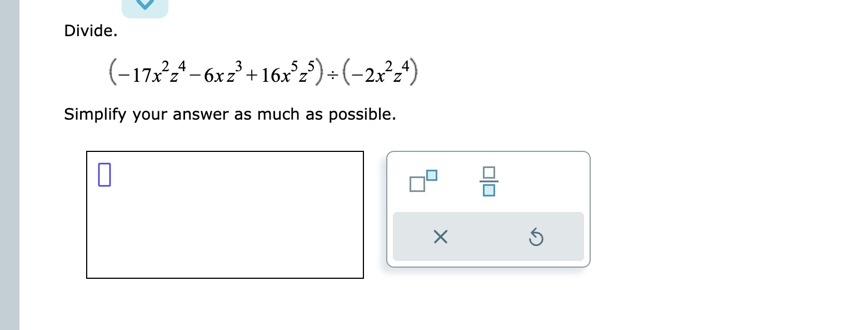
Task: Insert a fraction using the fraction icon
Action: pyautogui.click(x=488, y=181)
